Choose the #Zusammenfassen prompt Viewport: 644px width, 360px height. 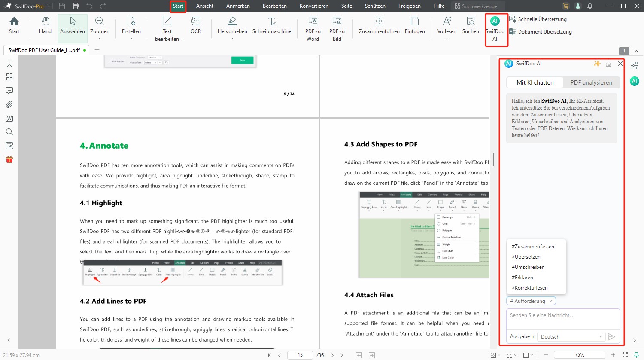click(x=533, y=247)
